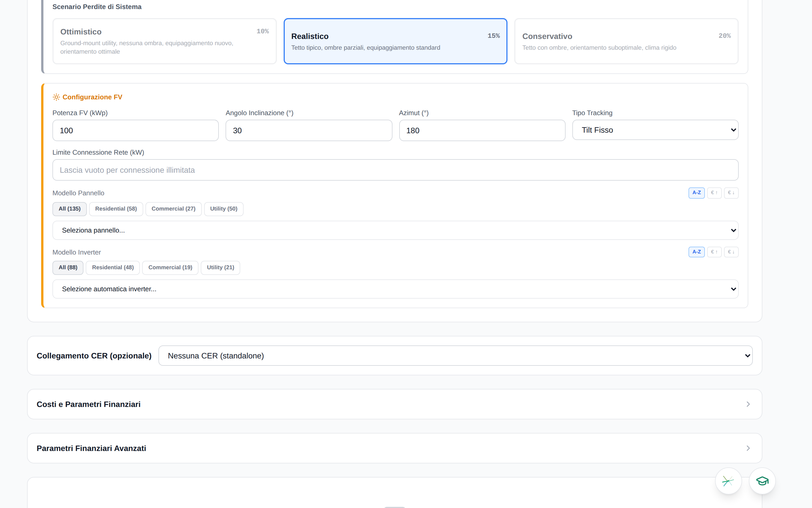The width and height of the screenshot is (812, 508).
Task: Click the Collegamento CER (opzionale) label
Action: [94, 356]
